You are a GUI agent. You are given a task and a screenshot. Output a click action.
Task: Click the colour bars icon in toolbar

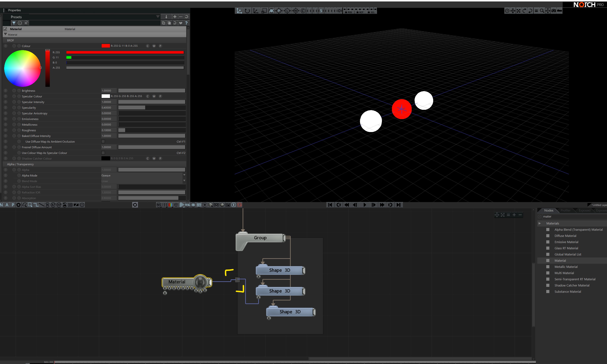pos(170,205)
